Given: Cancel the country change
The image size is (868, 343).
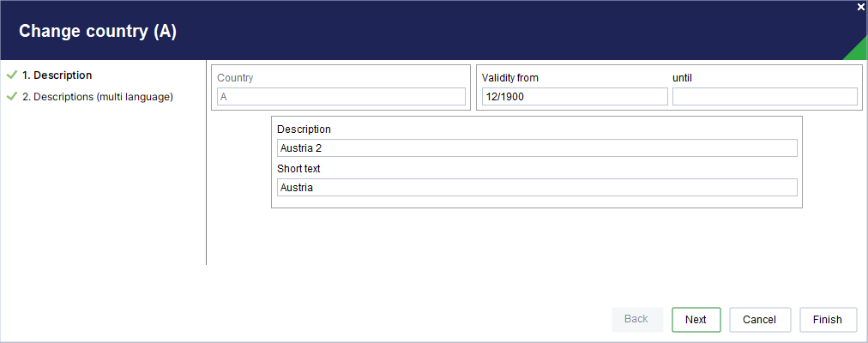Looking at the screenshot, I should coord(759,320).
